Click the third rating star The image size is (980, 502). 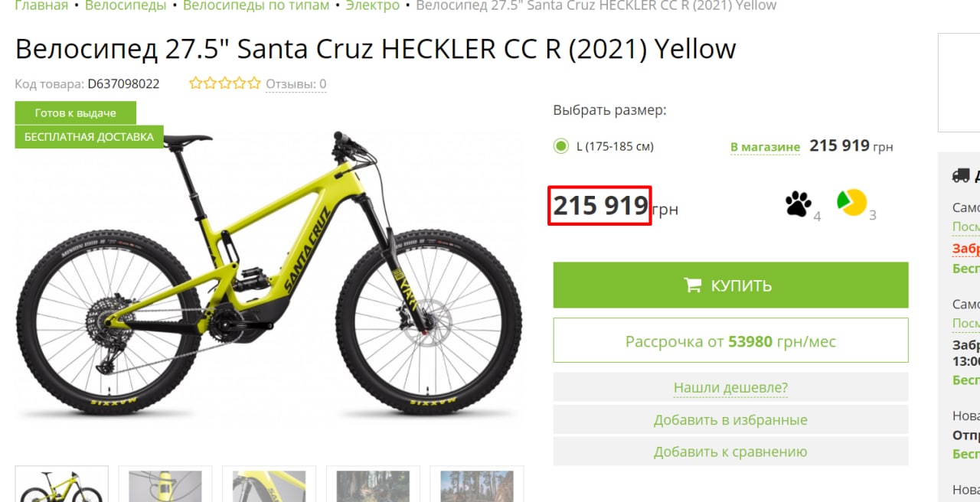click(x=224, y=83)
